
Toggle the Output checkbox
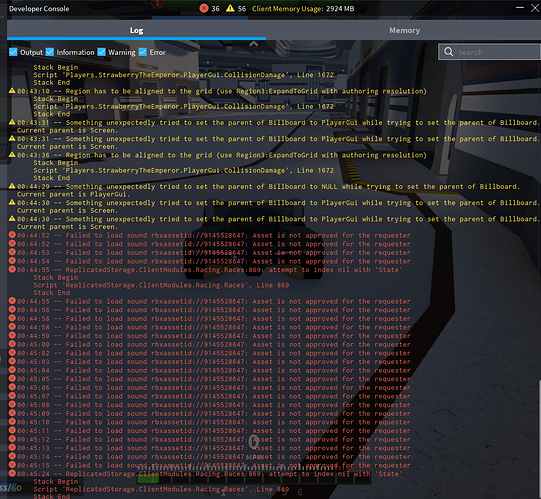pyautogui.click(x=13, y=52)
